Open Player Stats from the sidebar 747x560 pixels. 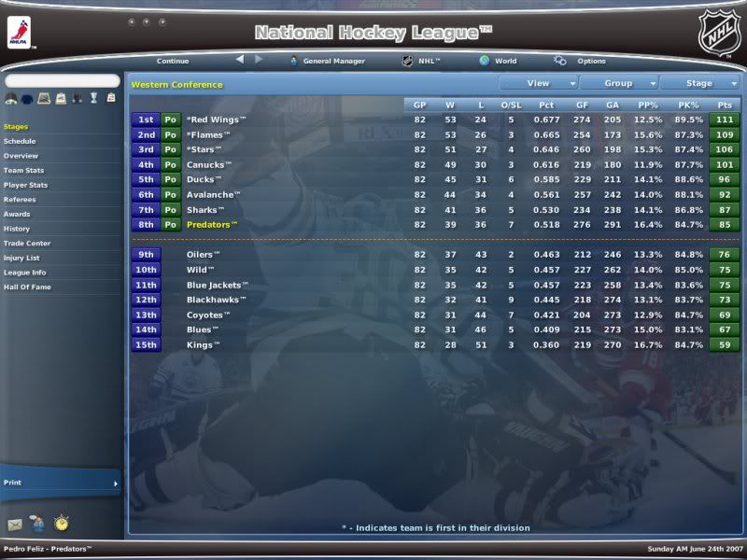pos(25,185)
